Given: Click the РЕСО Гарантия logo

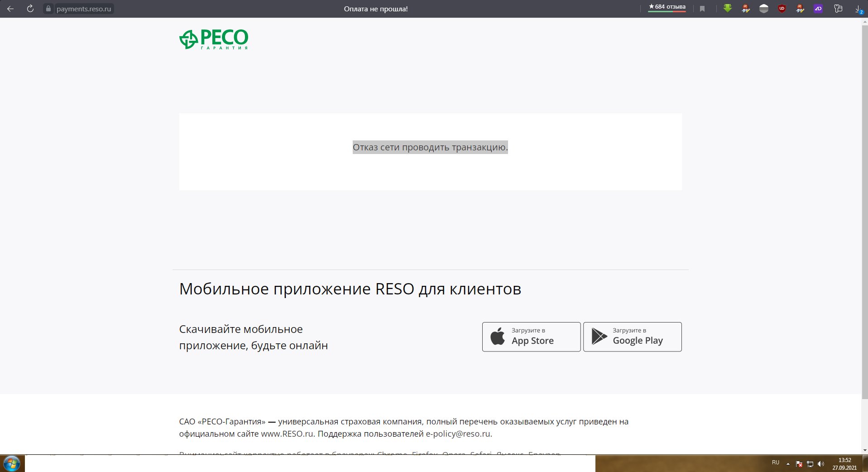Looking at the screenshot, I should 214,39.
